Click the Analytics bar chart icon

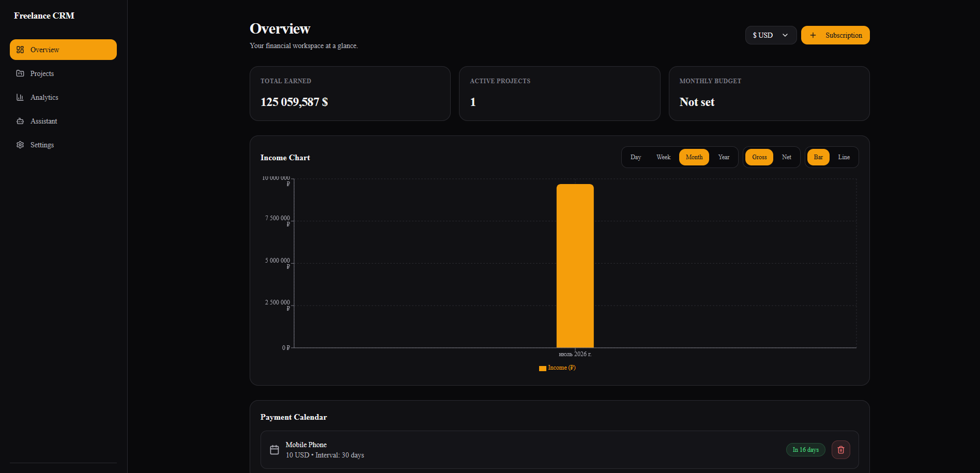click(20, 97)
